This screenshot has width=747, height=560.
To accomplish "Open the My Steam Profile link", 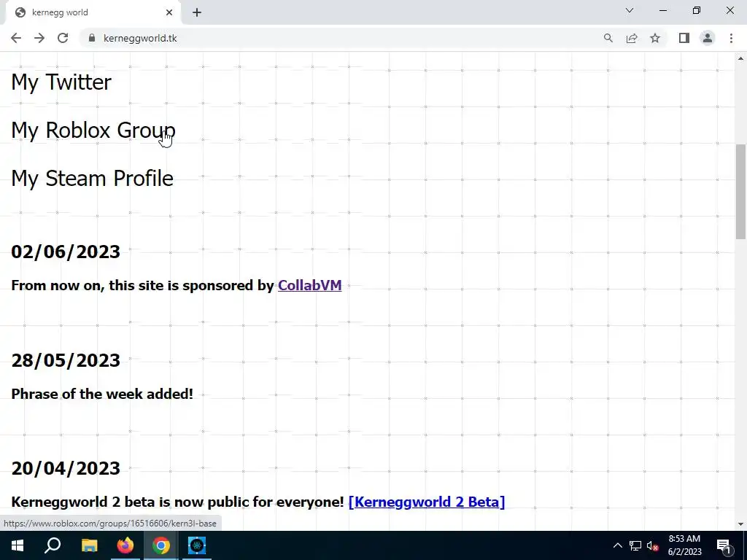I will [92, 178].
